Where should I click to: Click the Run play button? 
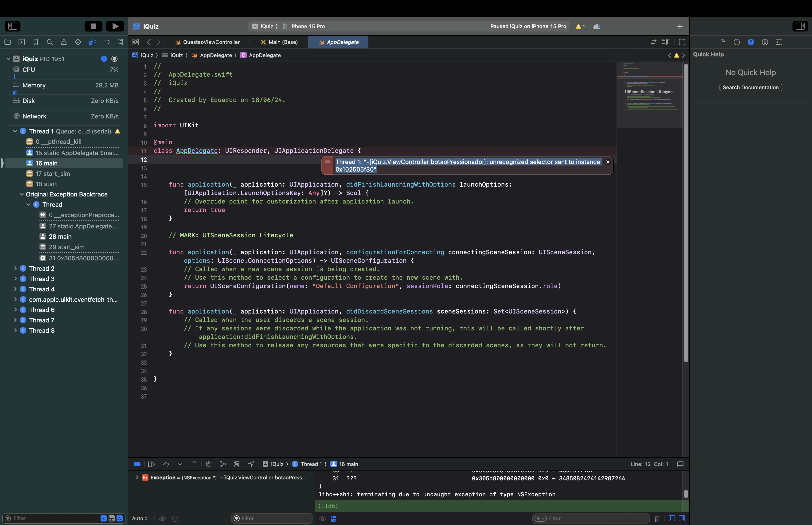click(x=115, y=26)
